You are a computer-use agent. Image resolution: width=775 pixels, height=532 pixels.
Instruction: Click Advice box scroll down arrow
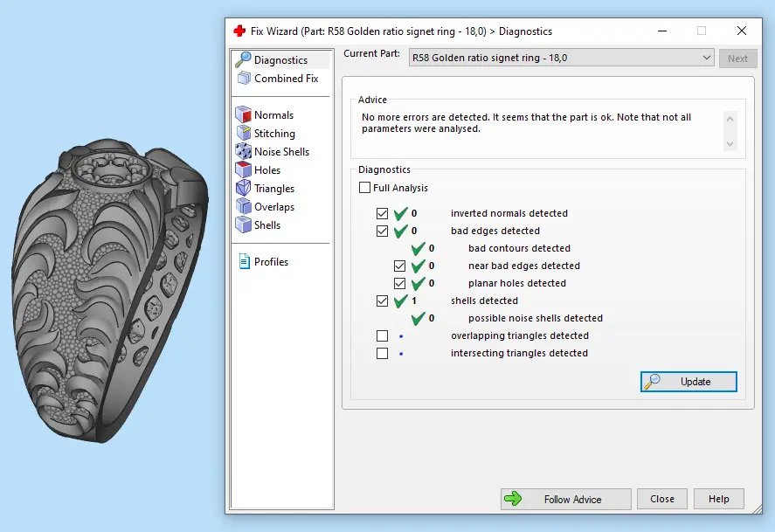tap(730, 144)
